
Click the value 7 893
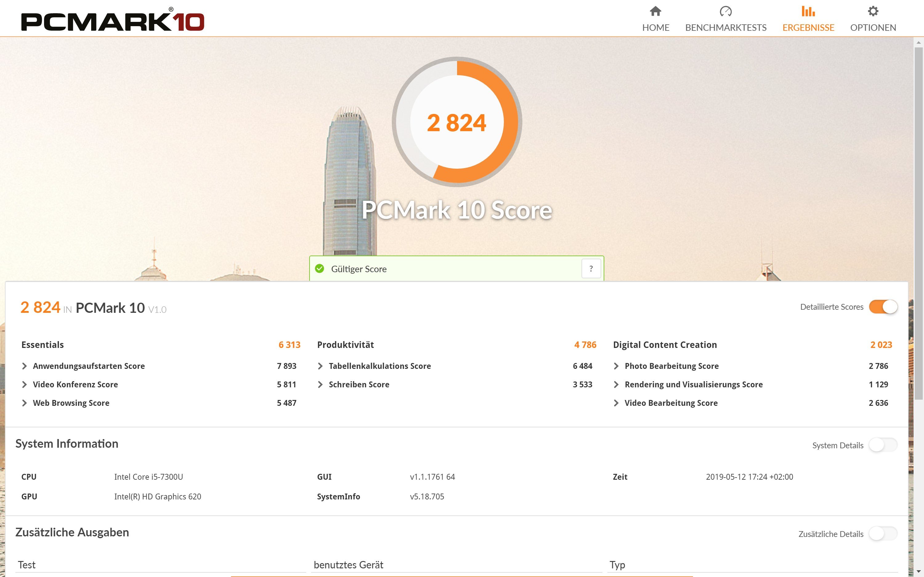pos(287,366)
